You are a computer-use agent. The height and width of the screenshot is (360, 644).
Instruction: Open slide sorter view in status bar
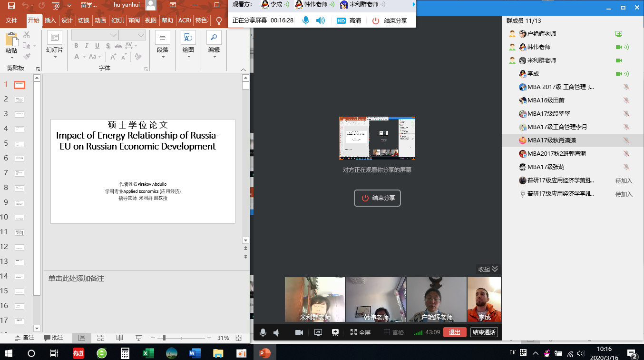pyautogui.click(x=101, y=338)
